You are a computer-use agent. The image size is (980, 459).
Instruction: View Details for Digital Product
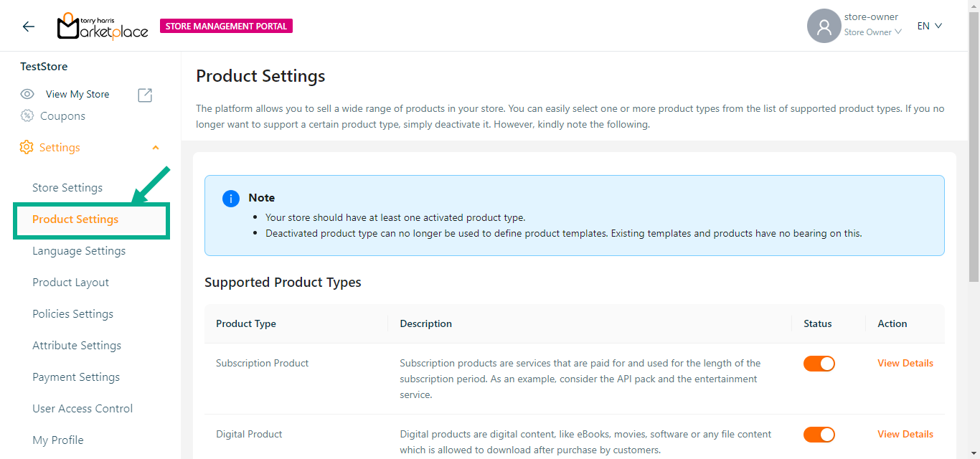pyautogui.click(x=905, y=434)
